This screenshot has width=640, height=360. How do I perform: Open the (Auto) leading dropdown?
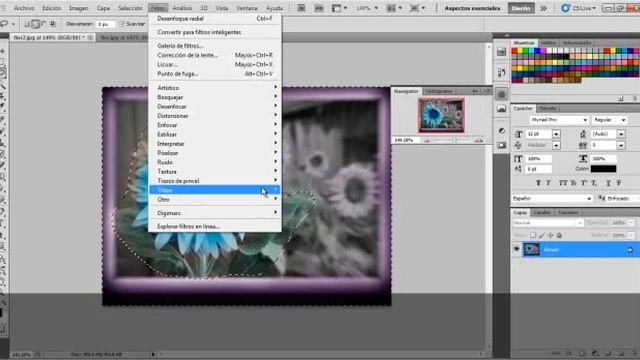pyautogui.click(x=621, y=134)
